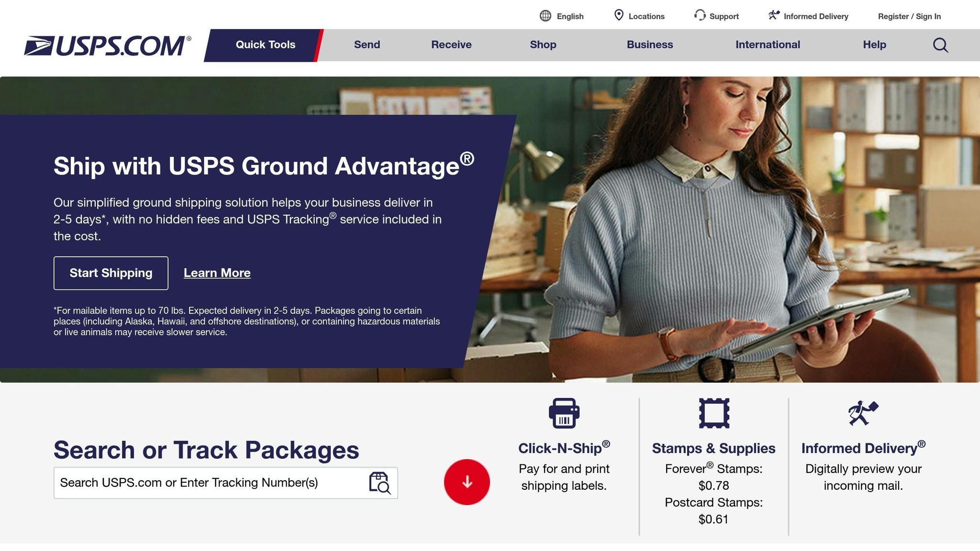Open the Quick Tools menu
980x551 pixels.
(x=265, y=44)
